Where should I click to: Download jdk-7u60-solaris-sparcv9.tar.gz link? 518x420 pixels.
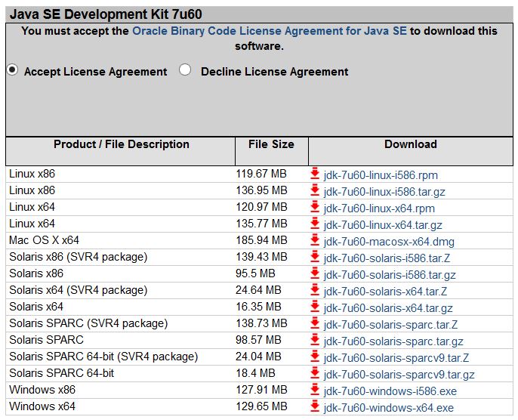point(399,375)
